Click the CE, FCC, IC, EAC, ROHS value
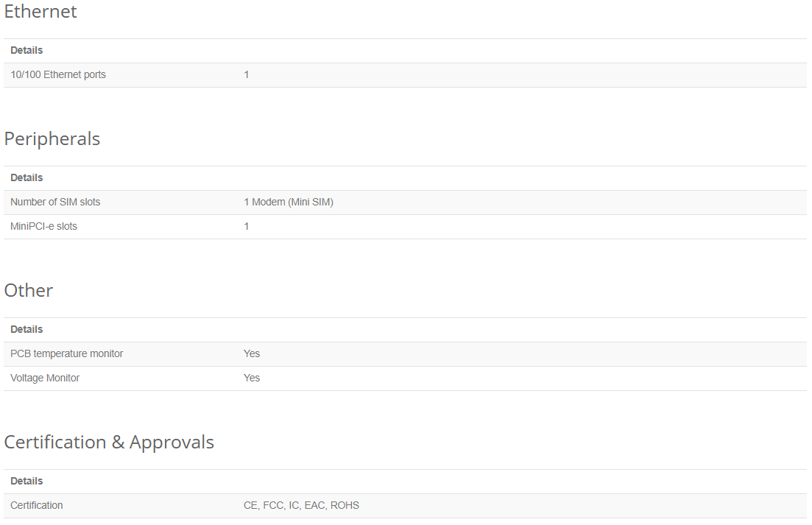Screen dimensions: 812x525 (301, 505)
